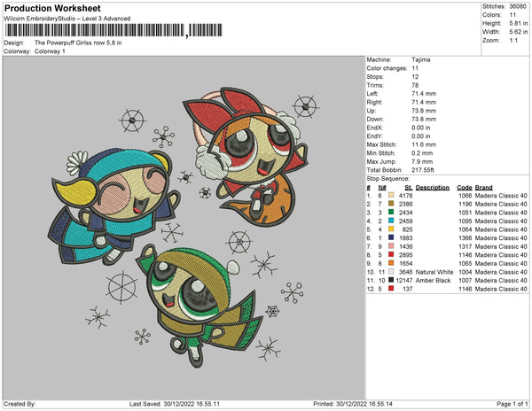Click the 'Stops:' label
Screen dimensions: 532x411
376,77
